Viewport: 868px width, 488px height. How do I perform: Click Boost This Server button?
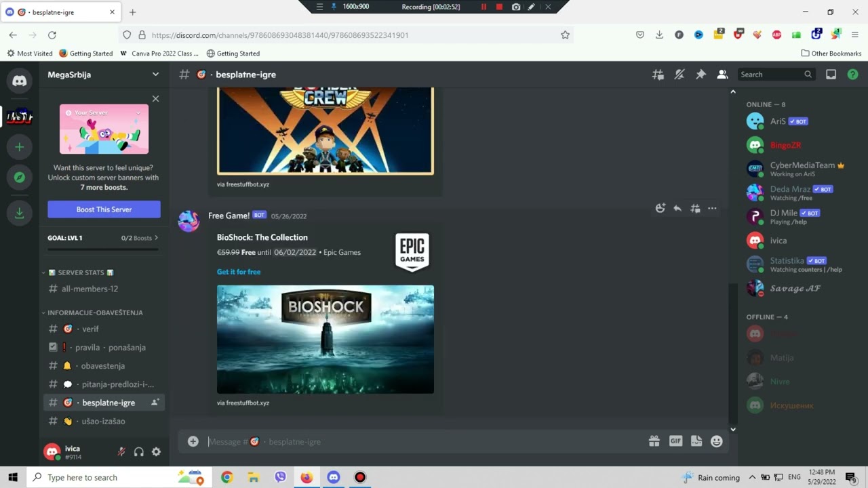point(104,209)
